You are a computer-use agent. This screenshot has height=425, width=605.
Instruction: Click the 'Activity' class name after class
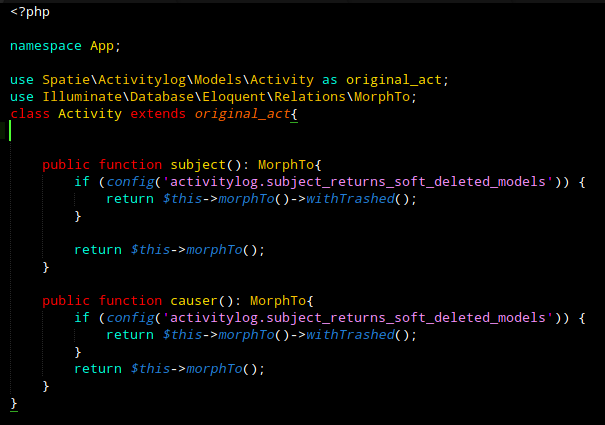(x=90, y=114)
